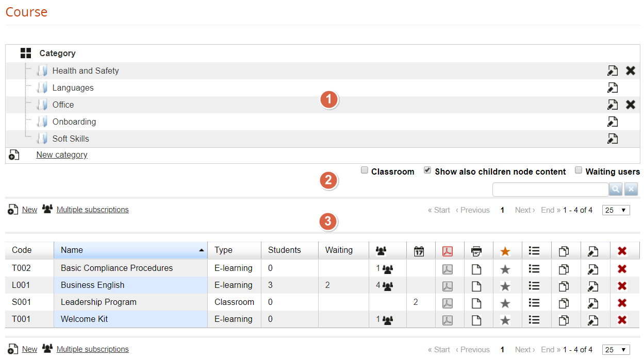Click the New category link
This screenshot has height=360, width=644.
tap(62, 155)
